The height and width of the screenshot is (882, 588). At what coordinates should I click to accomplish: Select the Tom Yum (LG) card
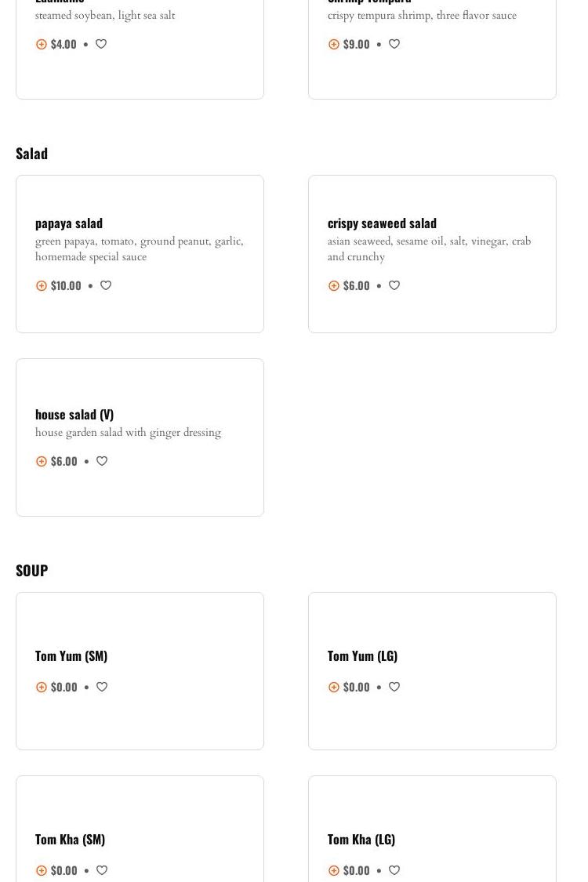(x=432, y=671)
